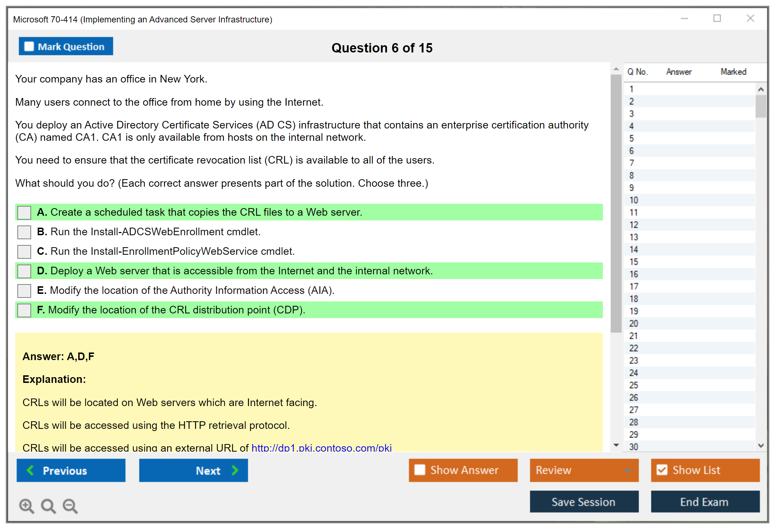Screen dimensions: 778x532
Task: Open the dp1.pki.contoso.com/pki link
Action: (x=321, y=448)
